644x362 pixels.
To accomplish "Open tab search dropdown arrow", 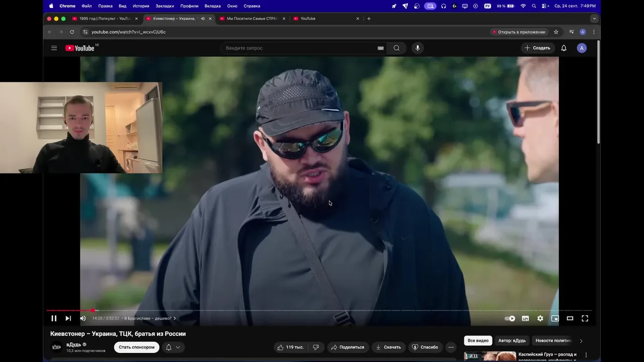I will (594, 19).
